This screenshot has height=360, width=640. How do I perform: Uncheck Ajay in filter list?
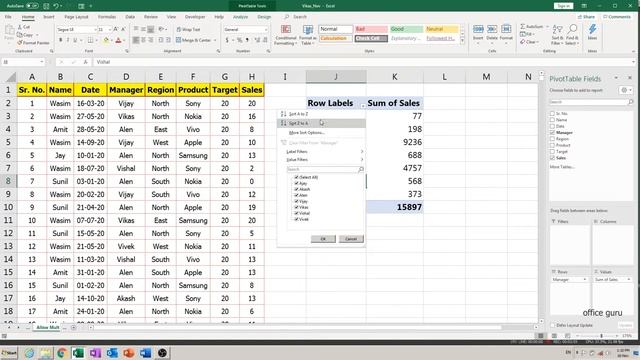pos(297,183)
